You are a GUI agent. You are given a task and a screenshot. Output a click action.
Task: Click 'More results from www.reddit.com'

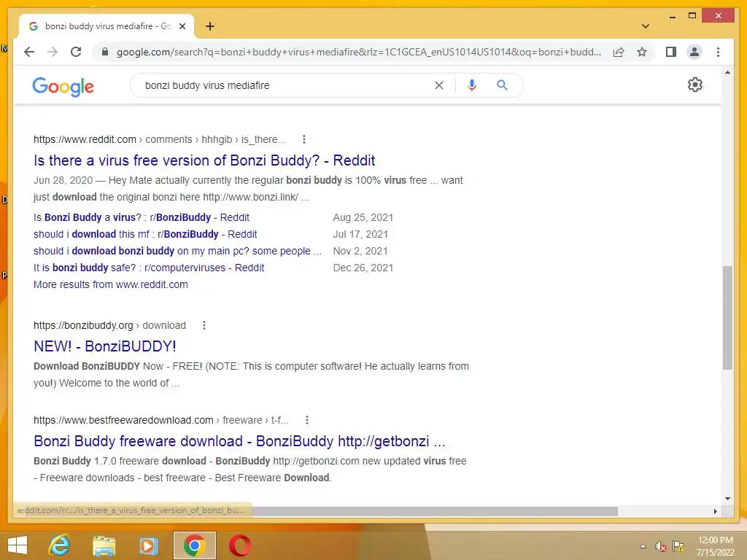coord(111,284)
